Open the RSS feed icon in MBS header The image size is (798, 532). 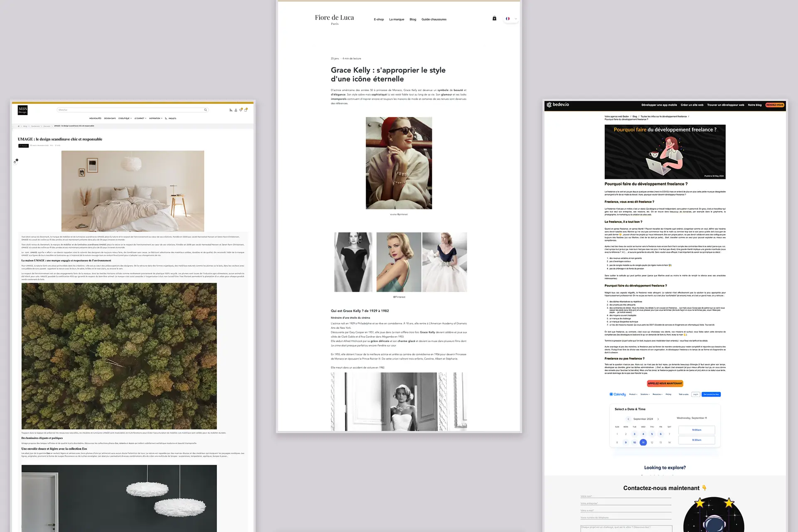(x=231, y=110)
